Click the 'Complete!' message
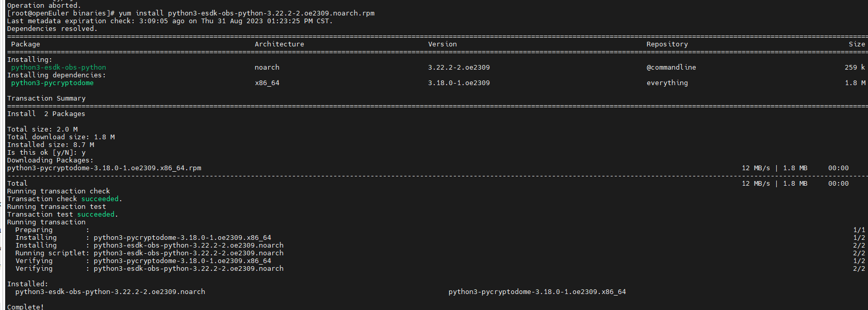868x310 pixels. (x=25, y=307)
